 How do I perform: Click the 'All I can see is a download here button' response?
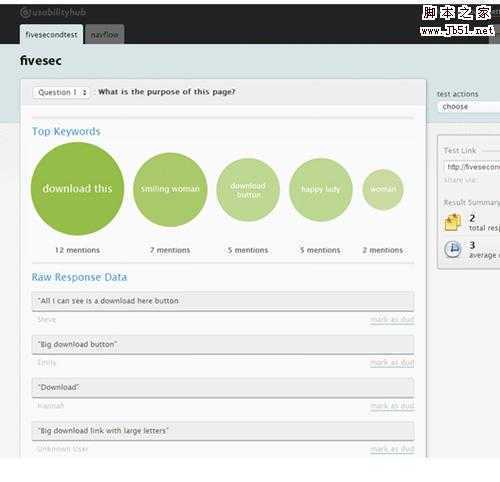point(223,301)
